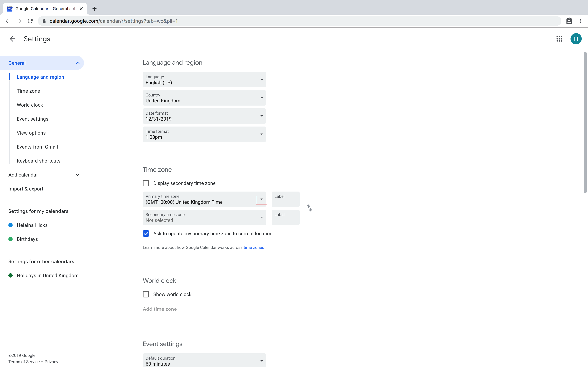Follow the time zones help link

tap(254, 248)
